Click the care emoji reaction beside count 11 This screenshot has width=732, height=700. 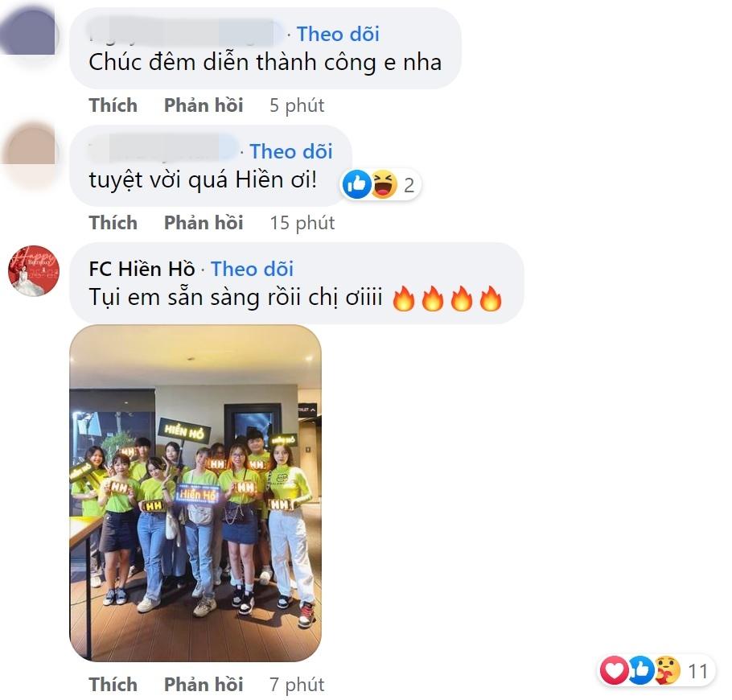coord(667,671)
